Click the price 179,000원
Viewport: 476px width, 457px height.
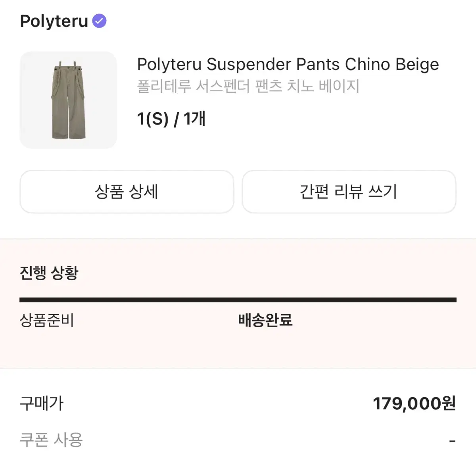414,404
